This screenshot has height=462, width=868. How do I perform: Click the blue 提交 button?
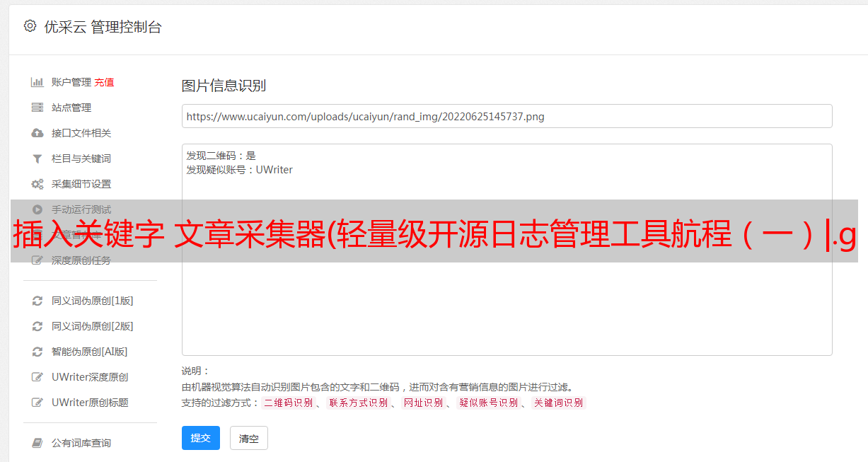(x=201, y=438)
